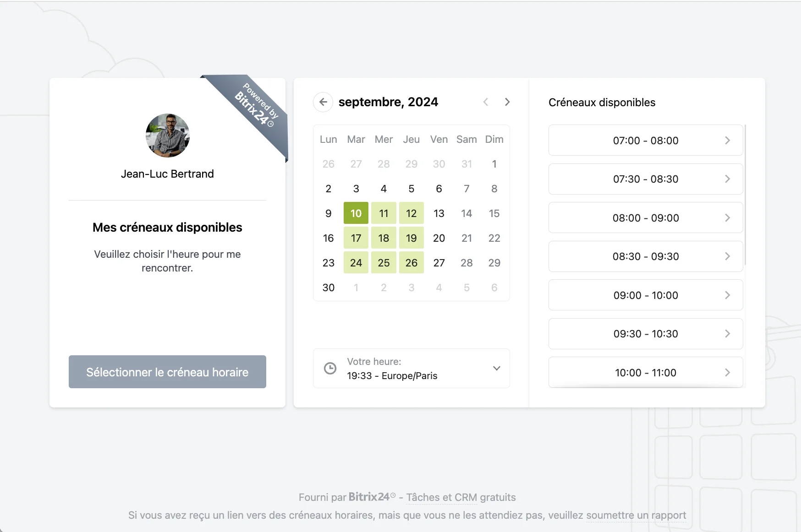Viewport: 801px width, 532px height.
Task: Expand the Europe/Paris timezone dropdown
Action: coord(496,369)
